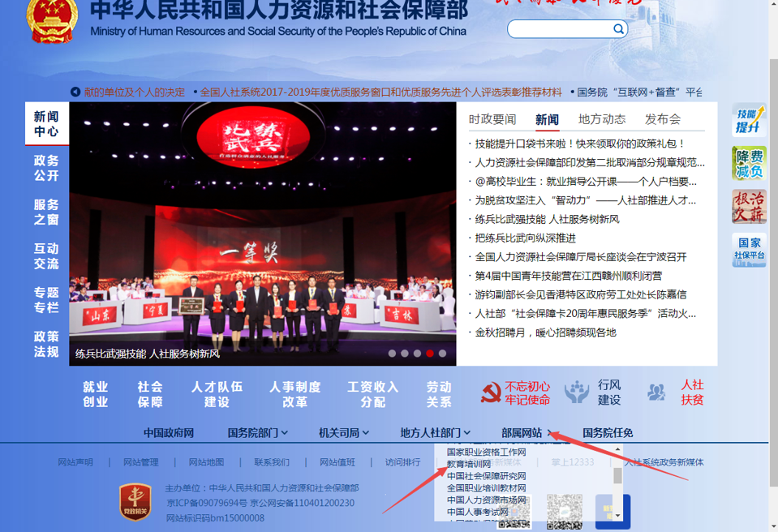This screenshot has width=778, height=532.
Task: Open the 降费减负 side banner icon
Action: click(x=749, y=163)
